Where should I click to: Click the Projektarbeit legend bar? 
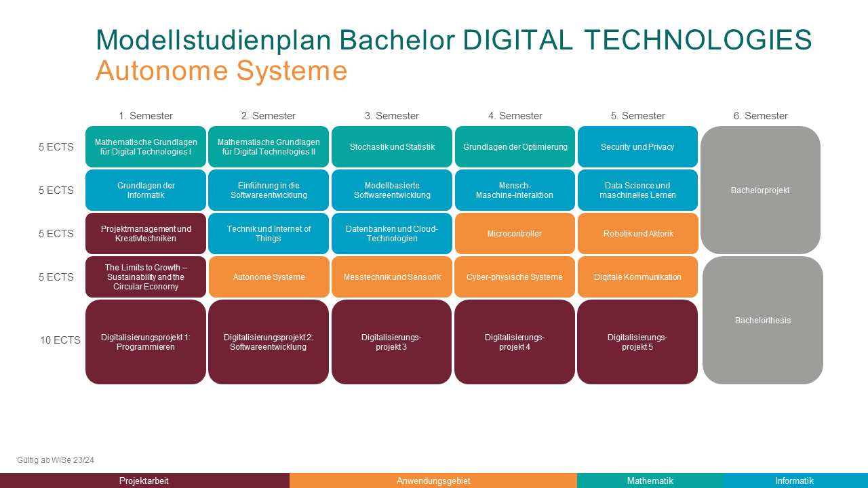tap(144, 481)
